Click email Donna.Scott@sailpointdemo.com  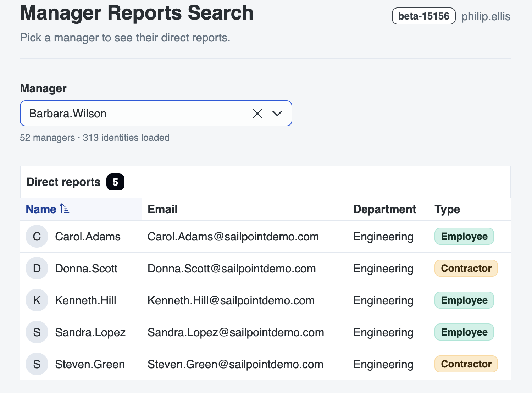tap(232, 269)
